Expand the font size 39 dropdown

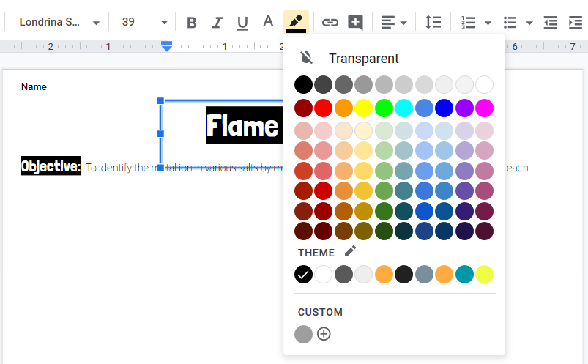coord(163,23)
